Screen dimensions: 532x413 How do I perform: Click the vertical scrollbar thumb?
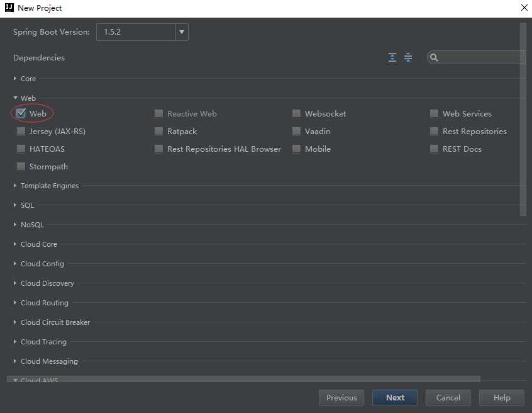tap(523, 119)
